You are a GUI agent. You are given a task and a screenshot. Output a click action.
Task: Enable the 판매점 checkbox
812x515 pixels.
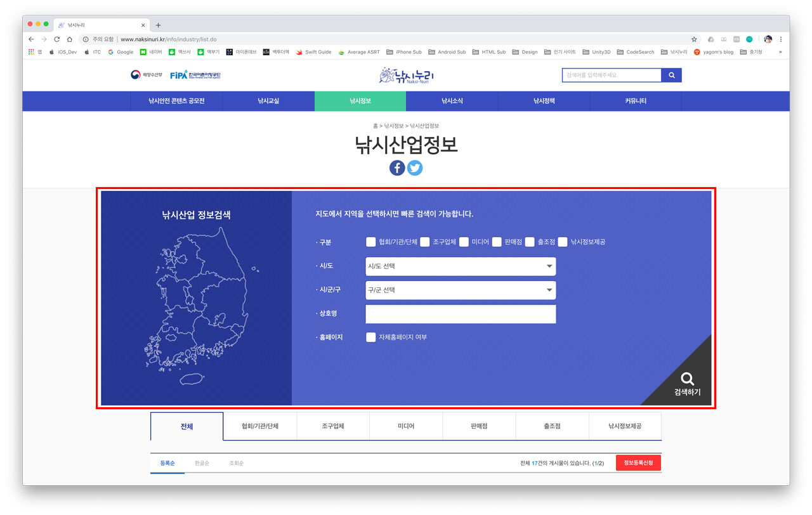click(x=497, y=242)
